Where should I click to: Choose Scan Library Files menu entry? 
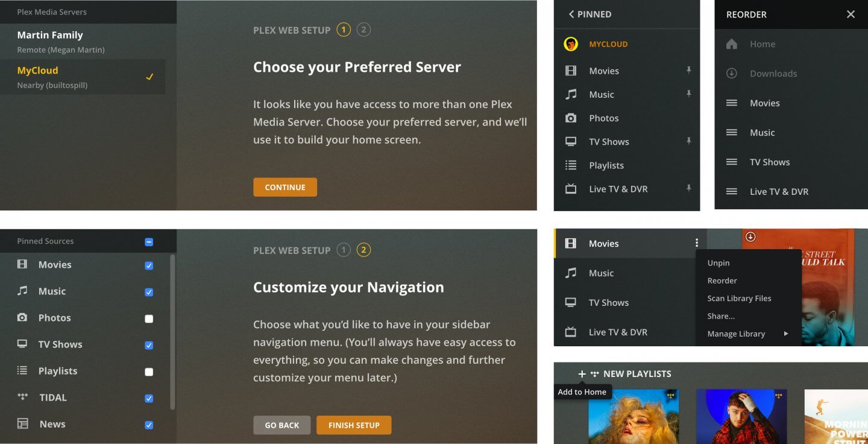(x=739, y=299)
